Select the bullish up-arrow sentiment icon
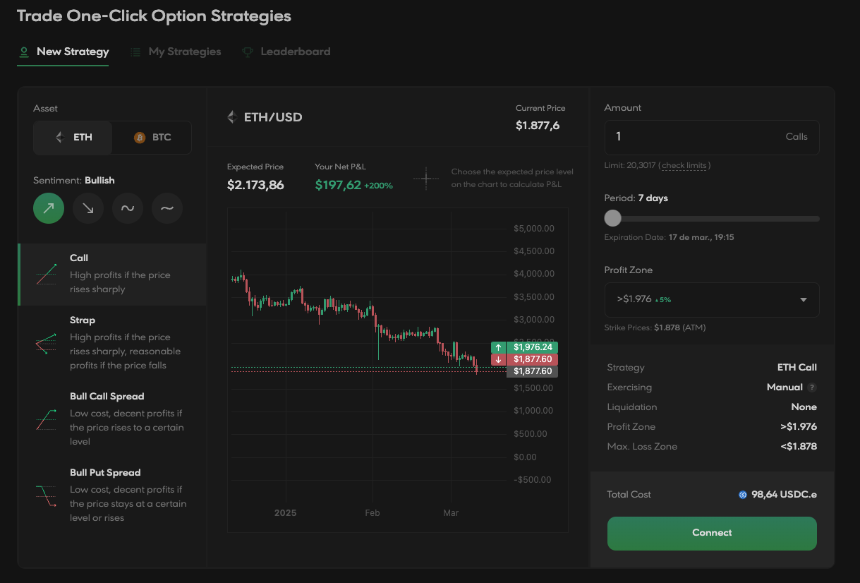The width and height of the screenshot is (860, 583). click(48, 208)
